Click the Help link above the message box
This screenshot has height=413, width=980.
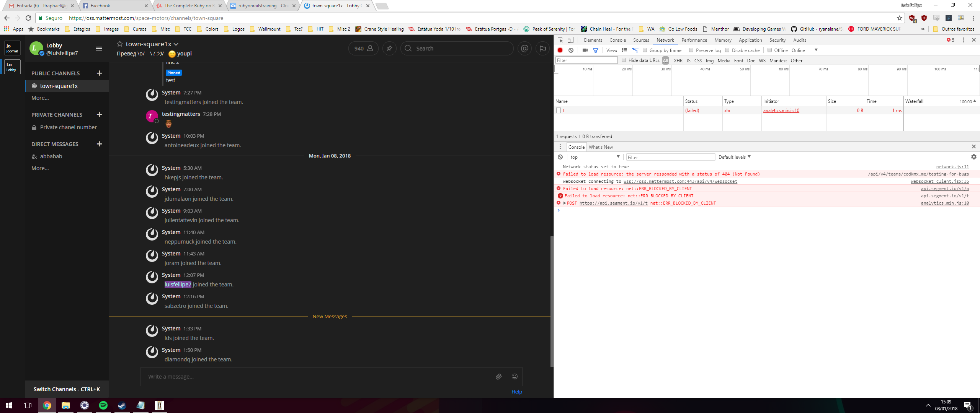(516, 392)
